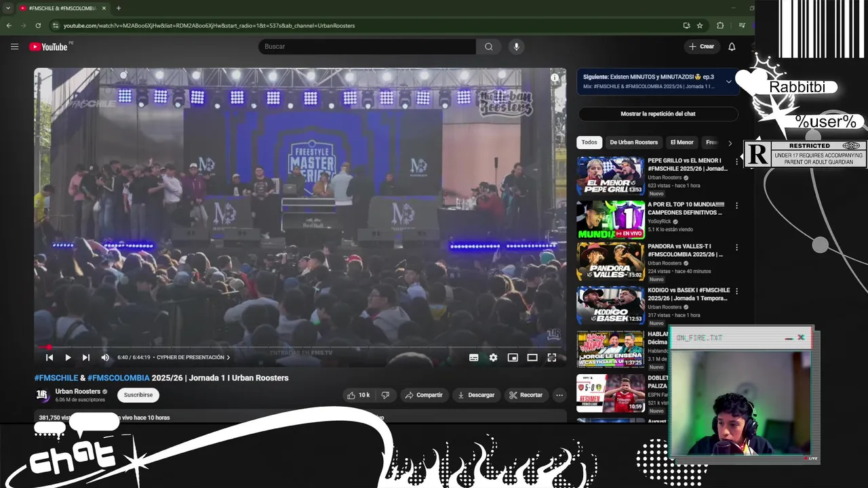Play the video
Screen dimensions: 868x488
click(x=68, y=357)
